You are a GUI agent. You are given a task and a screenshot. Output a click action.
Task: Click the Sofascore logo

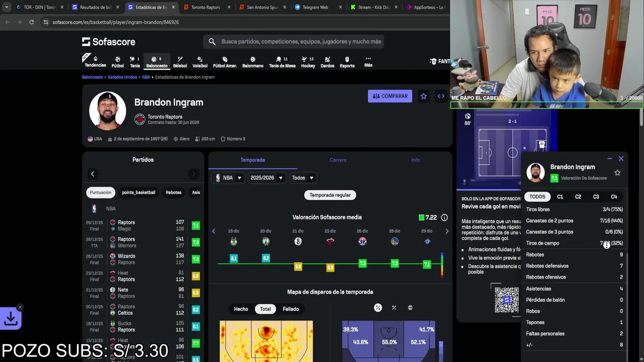tap(109, 42)
